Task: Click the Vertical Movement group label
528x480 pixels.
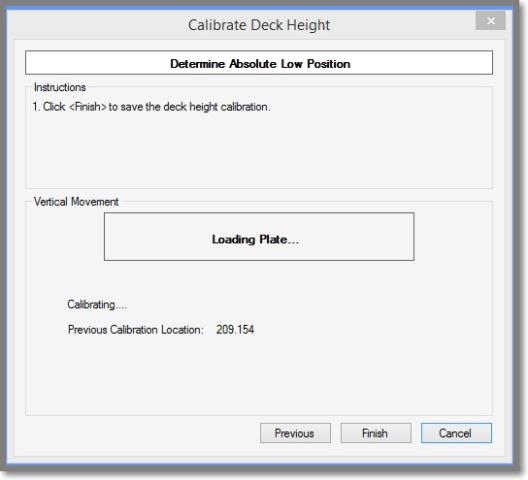Action: [76, 202]
